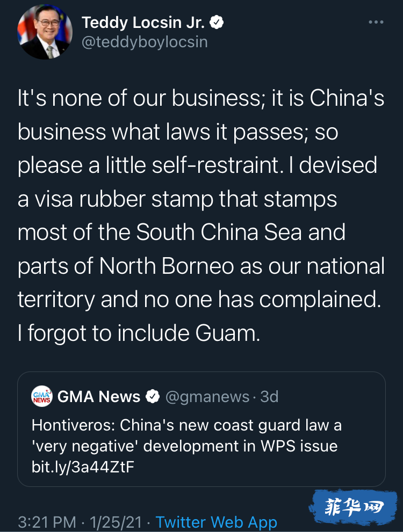This screenshot has width=403, height=532.
Task: Click the GMA News logo avatar
Action: 42,396
